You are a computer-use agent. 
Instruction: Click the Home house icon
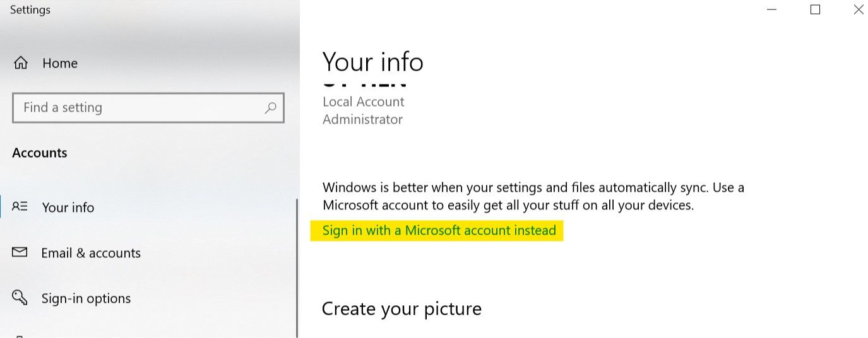coord(21,63)
